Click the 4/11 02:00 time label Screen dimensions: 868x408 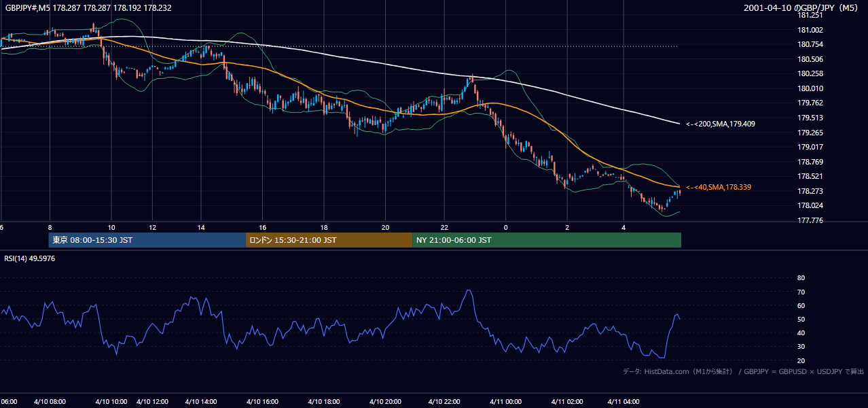tap(568, 401)
